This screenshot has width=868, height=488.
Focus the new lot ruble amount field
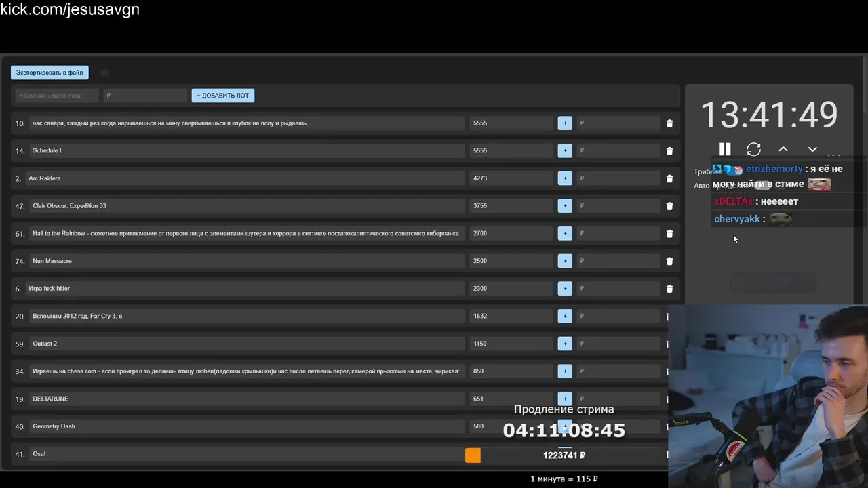[x=145, y=96]
